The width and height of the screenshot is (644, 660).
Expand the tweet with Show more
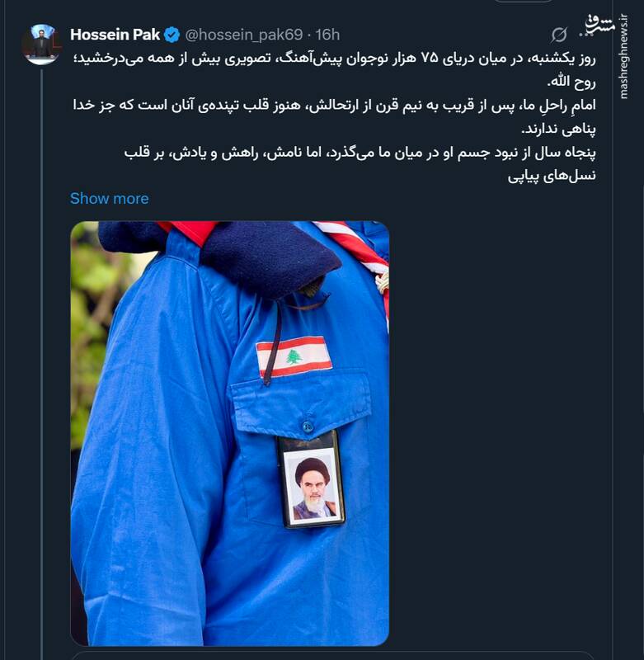[x=110, y=198]
